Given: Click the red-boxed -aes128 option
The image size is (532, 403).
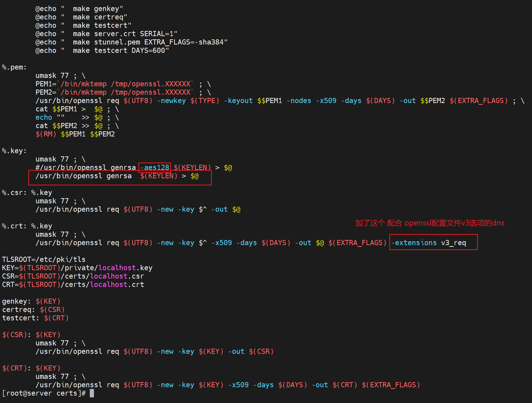Looking at the screenshot, I should pyautogui.click(x=155, y=168).
